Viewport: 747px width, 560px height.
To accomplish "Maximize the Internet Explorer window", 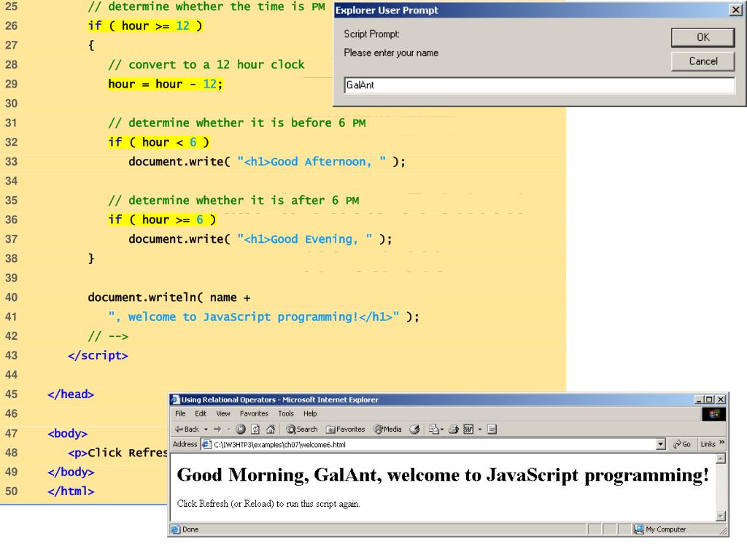I will (709, 400).
